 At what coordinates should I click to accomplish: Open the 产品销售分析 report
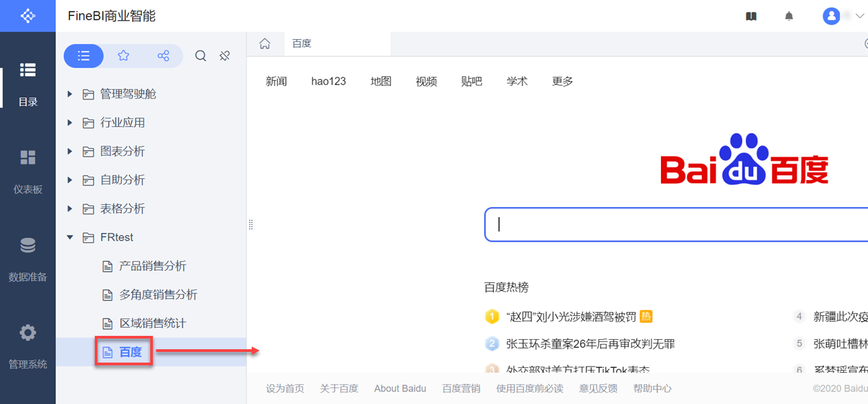pyautogui.click(x=153, y=266)
